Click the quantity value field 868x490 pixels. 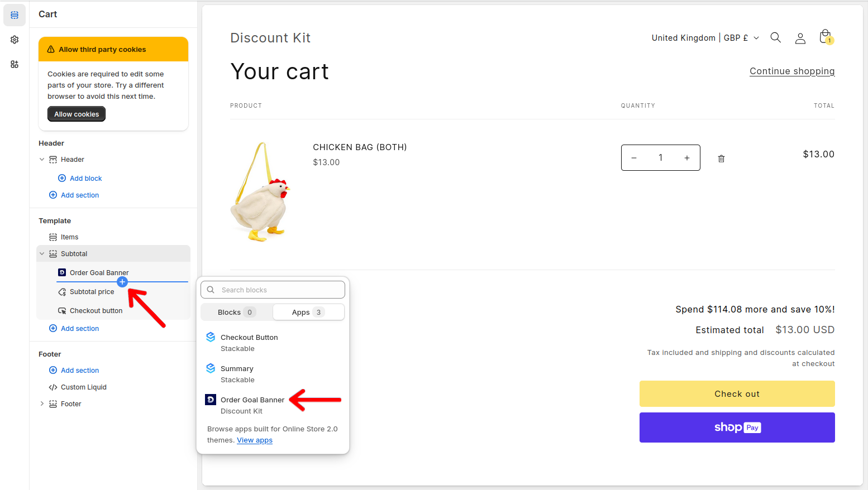pyautogui.click(x=660, y=158)
